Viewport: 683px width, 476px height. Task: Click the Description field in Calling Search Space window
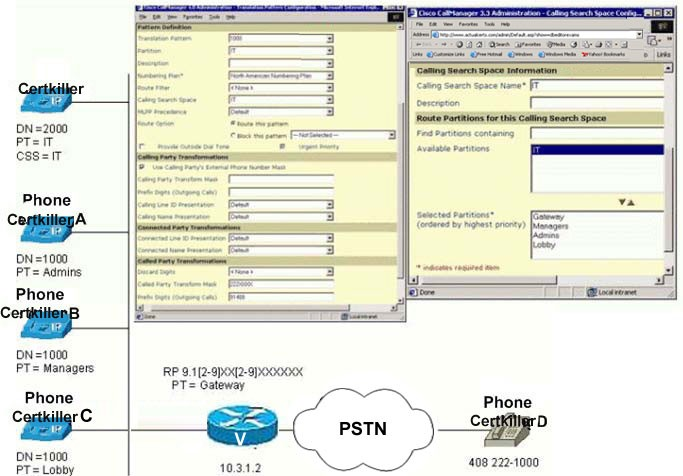[597, 103]
